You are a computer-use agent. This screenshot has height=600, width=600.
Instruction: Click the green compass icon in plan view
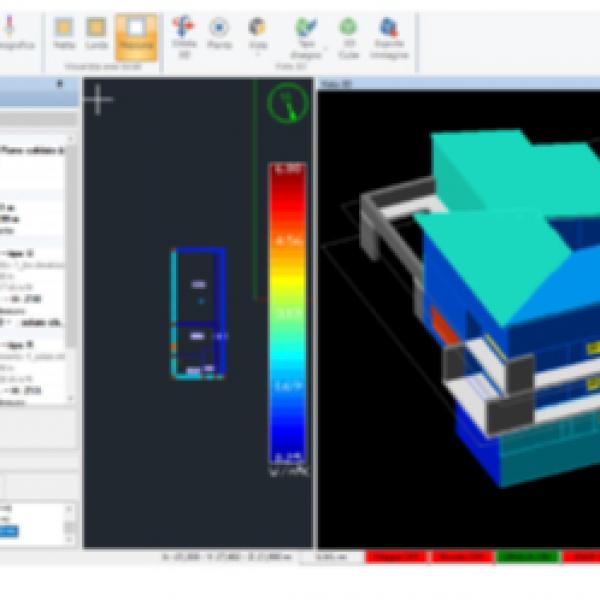click(x=287, y=103)
